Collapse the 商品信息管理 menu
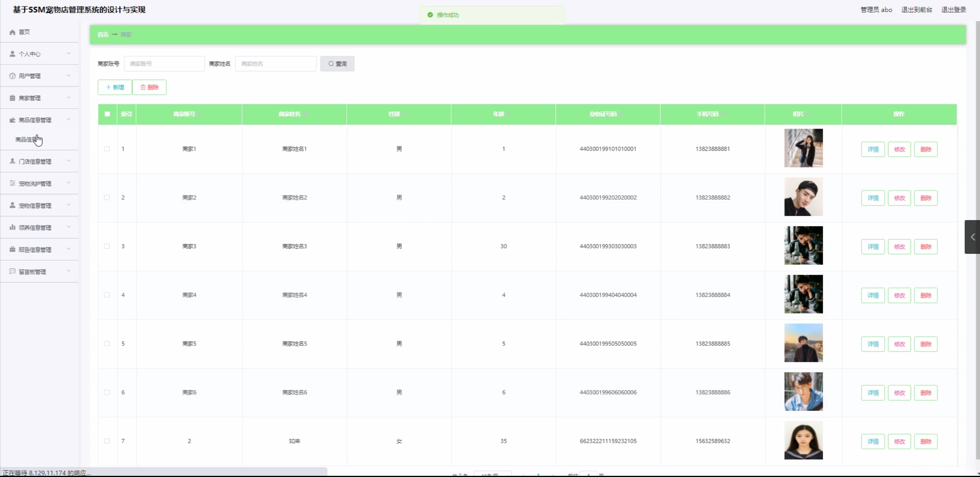The width and height of the screenshot is (980, 477). (x=69, y=120)
